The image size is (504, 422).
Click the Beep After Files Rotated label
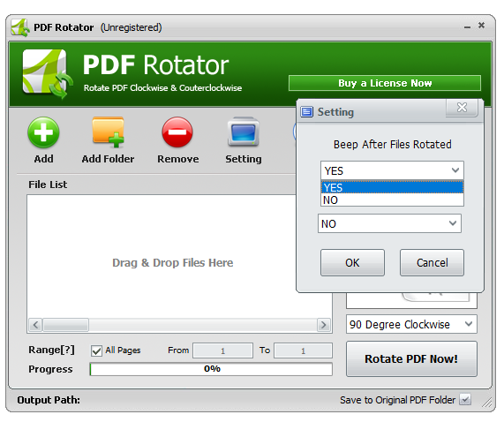click(x=392, y=144)
